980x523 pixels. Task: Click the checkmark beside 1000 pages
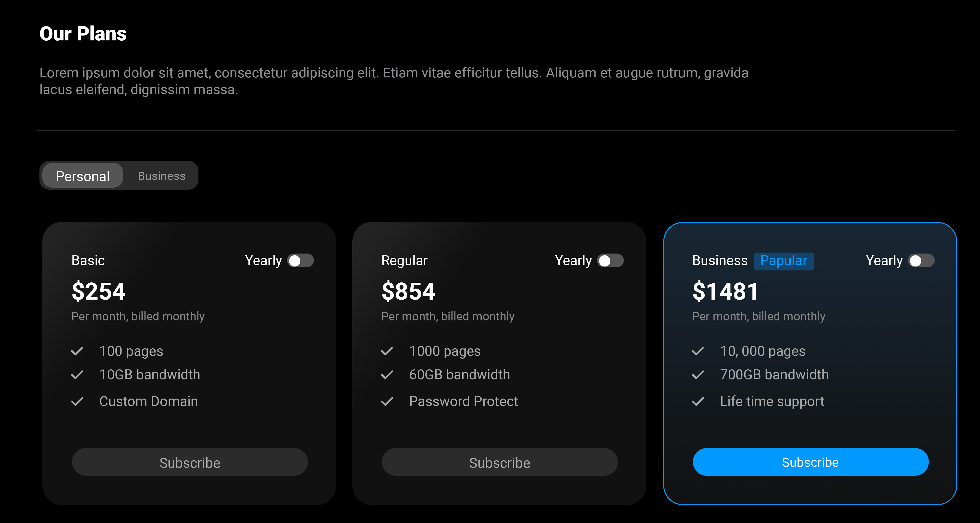coord(387,351)
